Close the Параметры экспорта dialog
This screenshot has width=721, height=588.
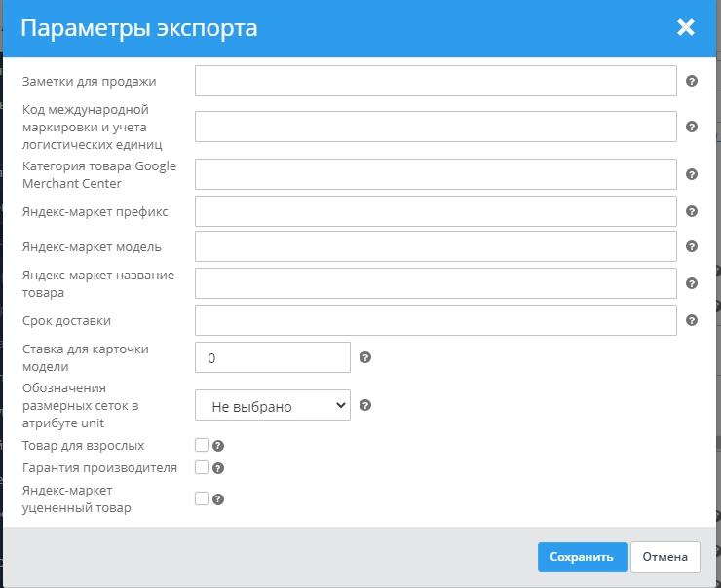[x=686, y=27]
